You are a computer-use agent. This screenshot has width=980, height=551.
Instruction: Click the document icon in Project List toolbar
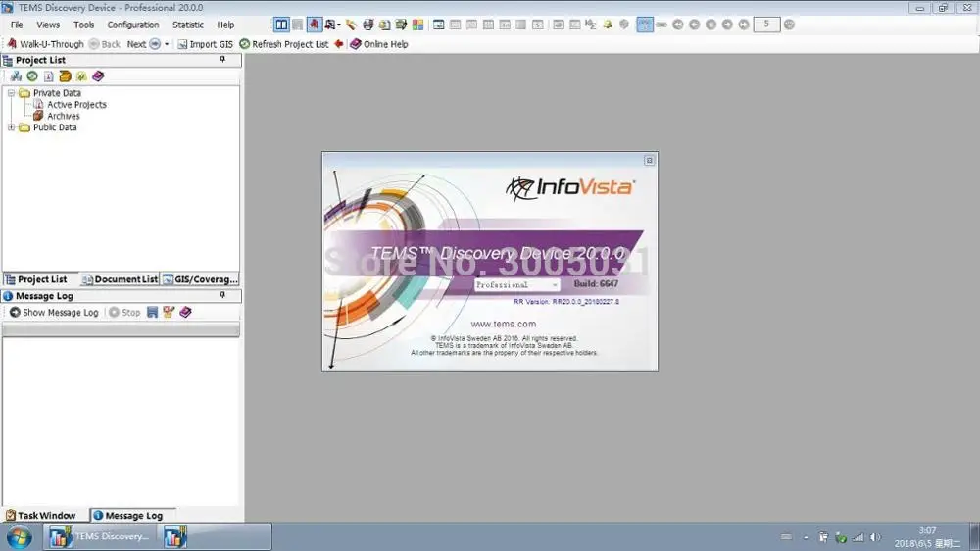[x=48, y=76]
